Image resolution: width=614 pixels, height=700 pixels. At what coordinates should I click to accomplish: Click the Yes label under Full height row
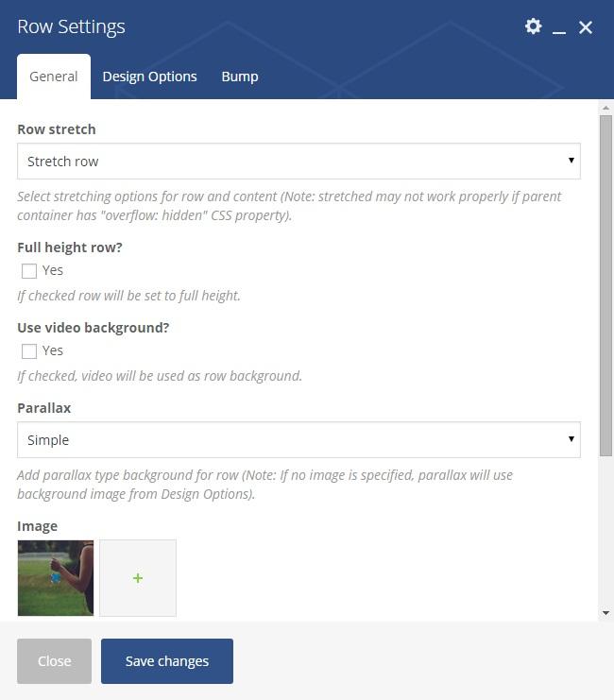click(x=53, y=270)
